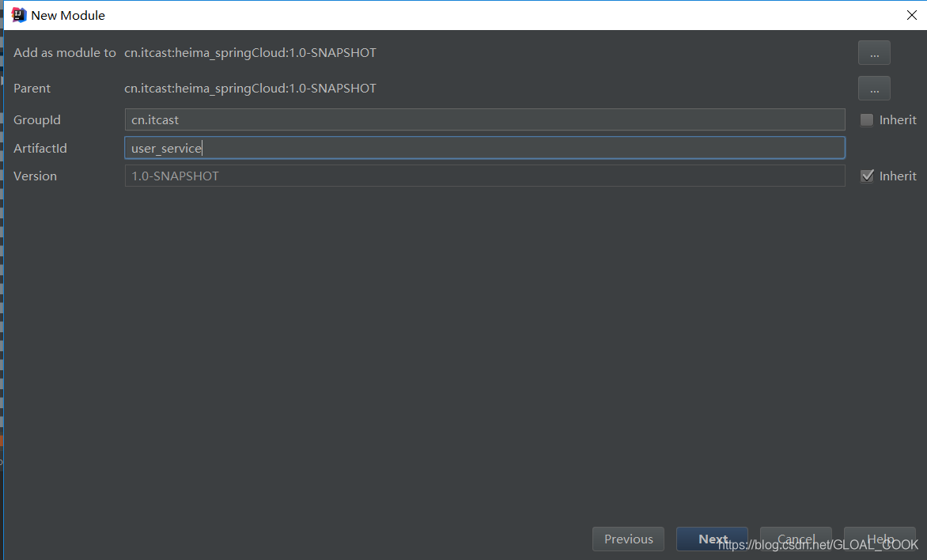The image size is (927, 560).
Task: Focus the GroupId field containing cn.itcast
Action: tap(485, 119)
